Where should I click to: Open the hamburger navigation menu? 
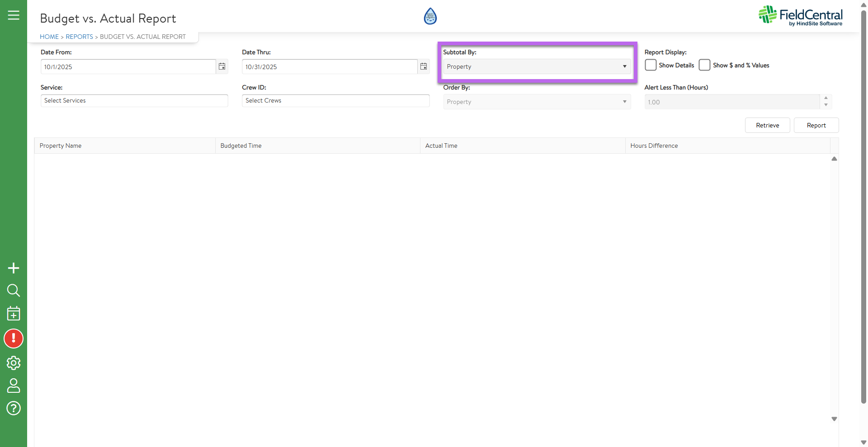[14, 15]
